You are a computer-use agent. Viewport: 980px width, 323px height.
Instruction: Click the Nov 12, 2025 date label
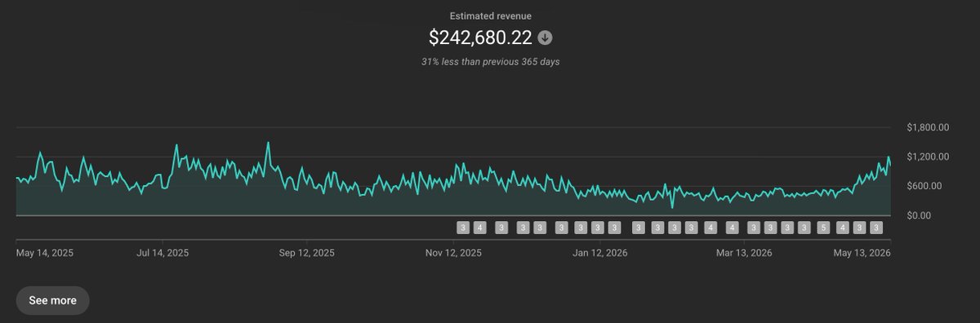pyautogui.click(x=453, y=253)
